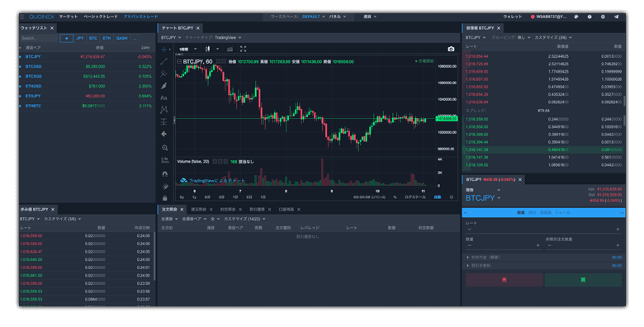This screenshot has width=644, height=327.
Task: Toggle lock all drawing tools icon
Action: [x=164, y=198]
